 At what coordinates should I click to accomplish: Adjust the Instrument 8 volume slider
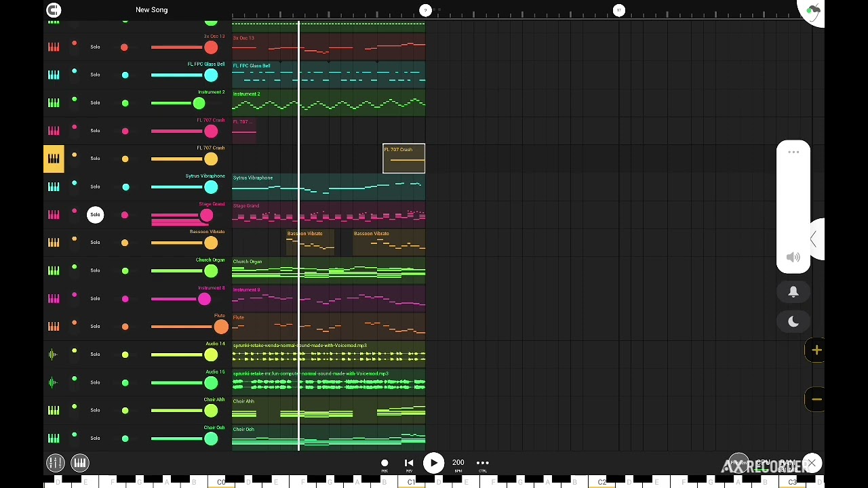204,299
